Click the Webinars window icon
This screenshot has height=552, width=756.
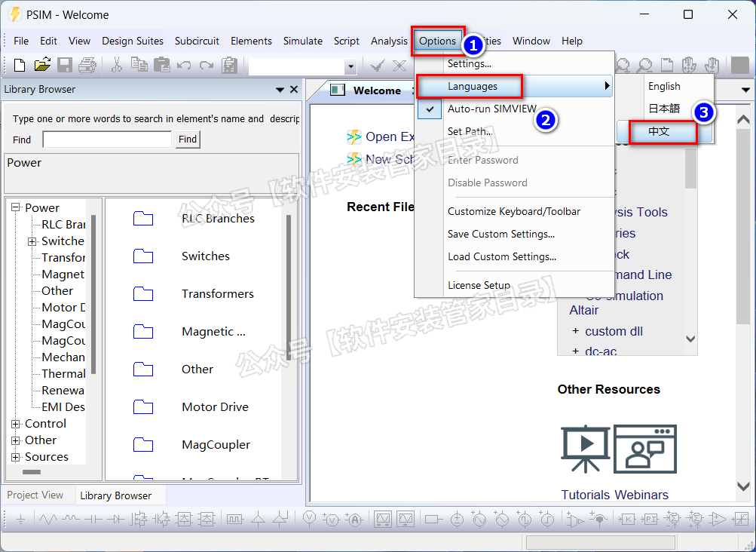(x=645, y=449)
